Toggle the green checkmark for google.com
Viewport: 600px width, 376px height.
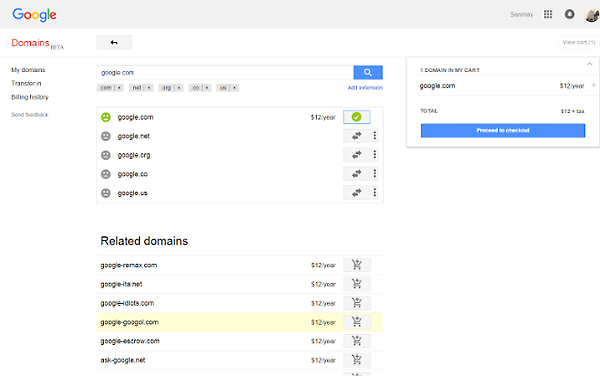click(357, 117)
